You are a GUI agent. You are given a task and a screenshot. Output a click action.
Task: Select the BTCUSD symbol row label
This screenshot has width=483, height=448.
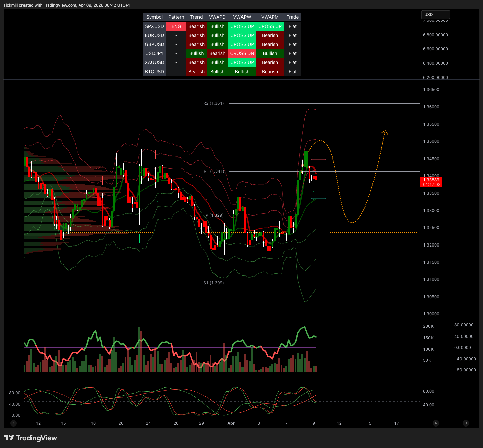coord(154,72)
